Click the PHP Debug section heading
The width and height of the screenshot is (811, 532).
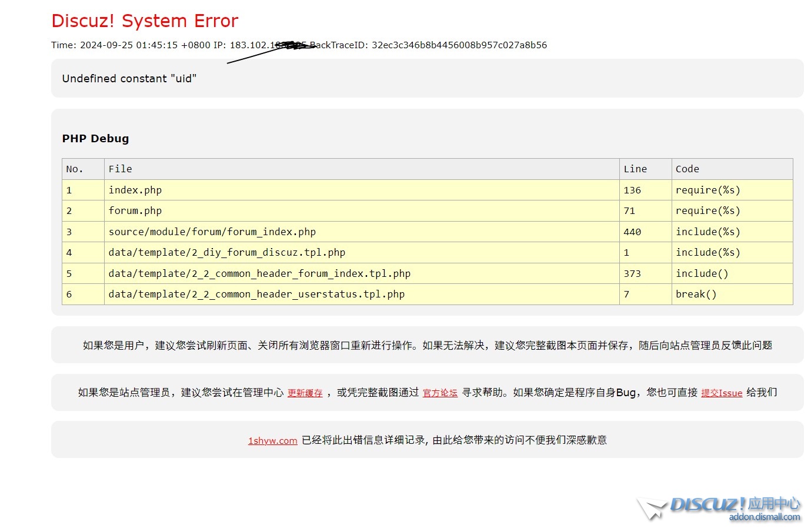pos(95,139)
